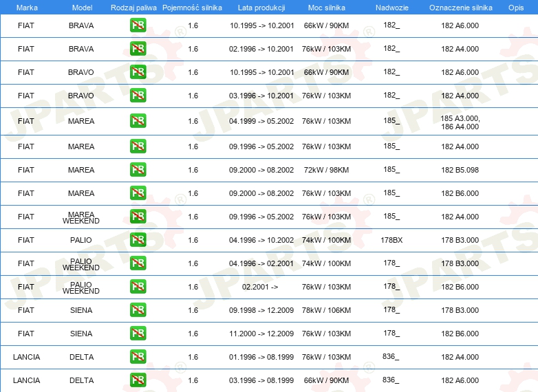Select petrol icon in MAREA 182 B6.000 row

(138, 193)
